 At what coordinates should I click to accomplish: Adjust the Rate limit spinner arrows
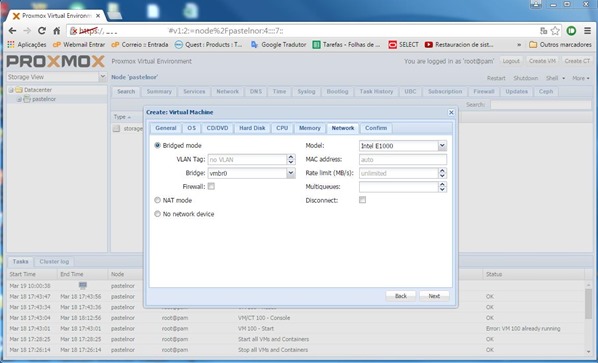[442, 173]
